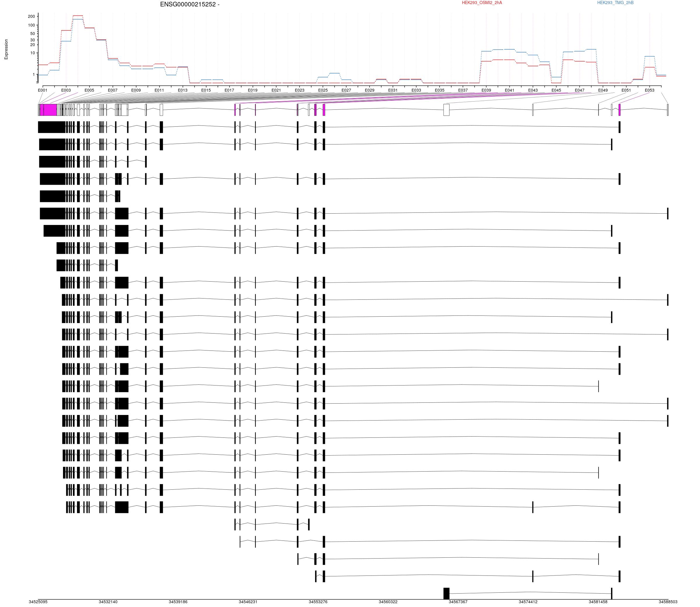Screen dimensions: 700x607
Task: Click exon bin label E053
Action: coord(650,90)
